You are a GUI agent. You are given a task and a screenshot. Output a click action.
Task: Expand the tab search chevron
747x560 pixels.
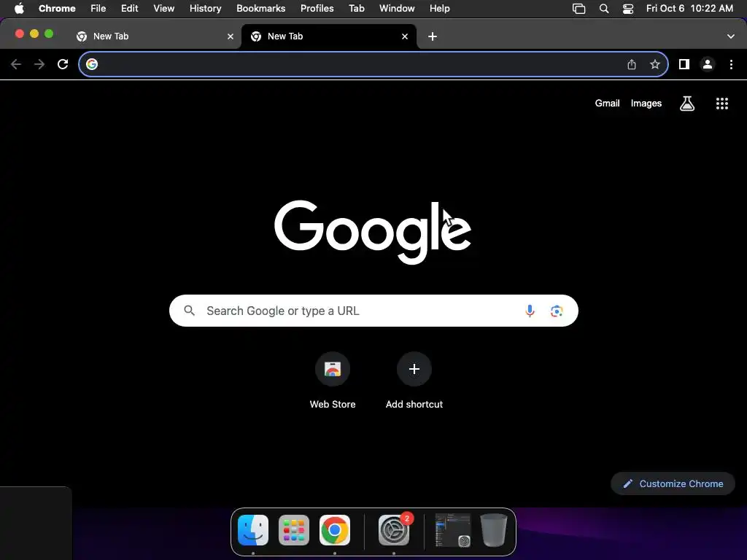[731, 36]
